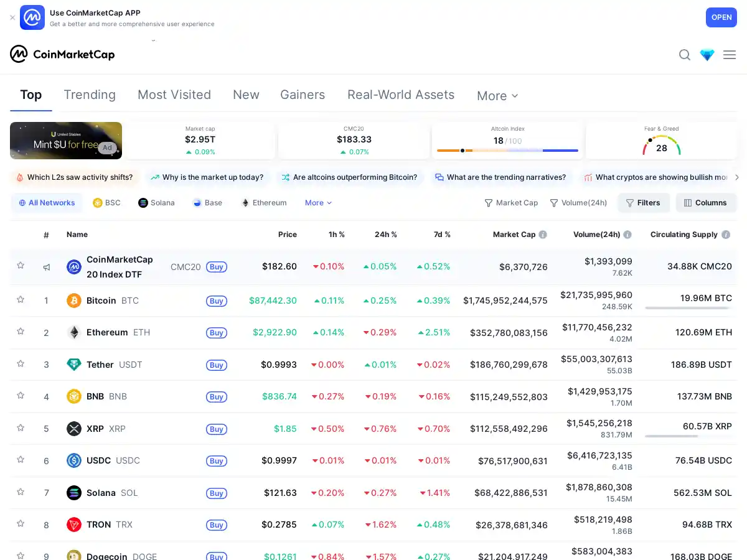
Task: Click the megaphone icon on CMC20 row
Action: coord(47,266)
